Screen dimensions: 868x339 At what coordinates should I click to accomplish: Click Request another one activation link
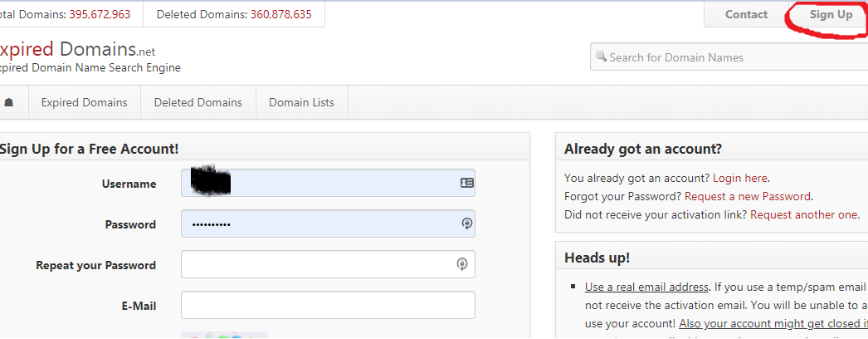coord(804,214)
